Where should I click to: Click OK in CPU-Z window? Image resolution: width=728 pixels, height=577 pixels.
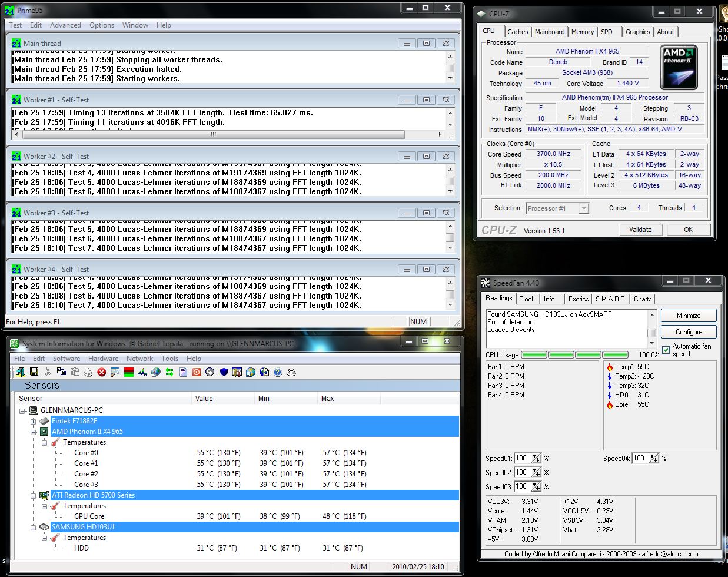click(x=688, y=230)
